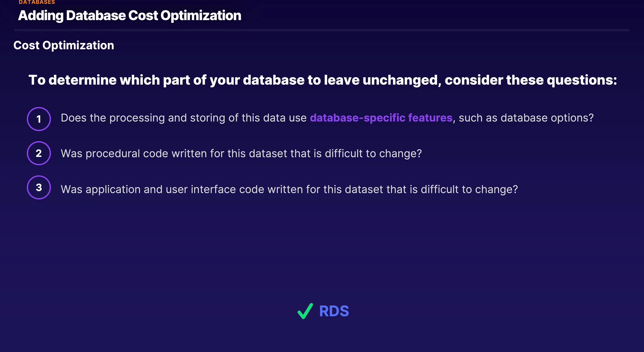Image resolution: width=644 pixels, height=352 pixels.
Task: Click 'consider these questions:' in the heading
Action: point(531,80)
